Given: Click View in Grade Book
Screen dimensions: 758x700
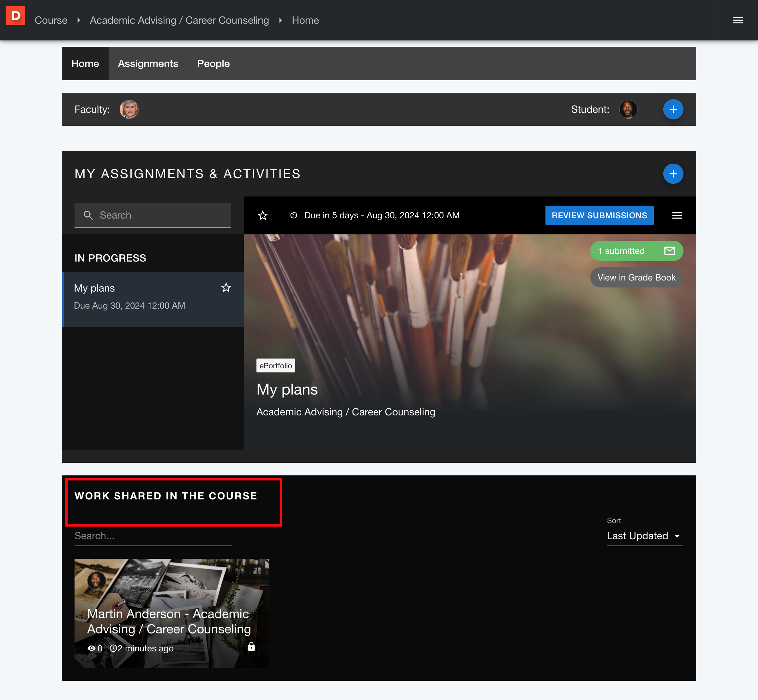Looking at the screenshot, I should point(636,278).
